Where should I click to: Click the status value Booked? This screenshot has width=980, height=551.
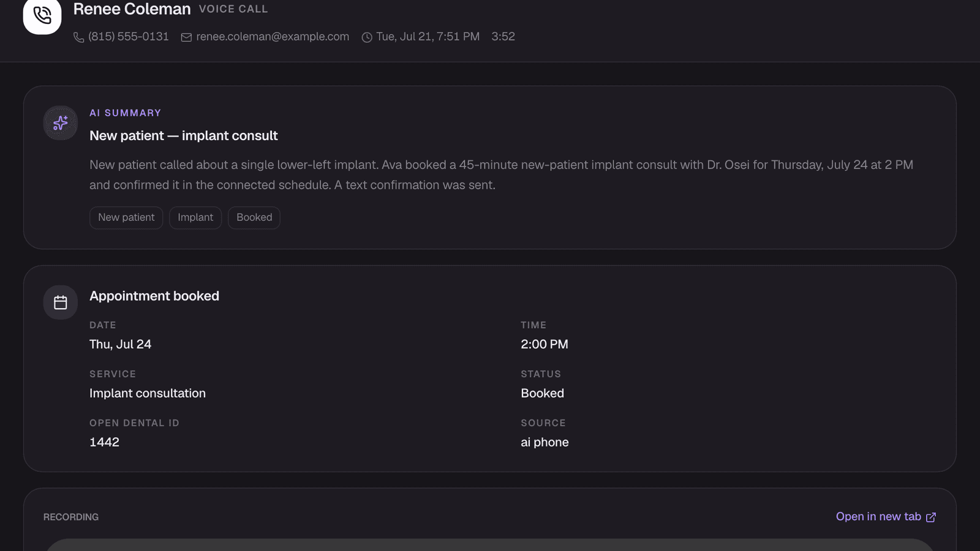pos(543,393)
